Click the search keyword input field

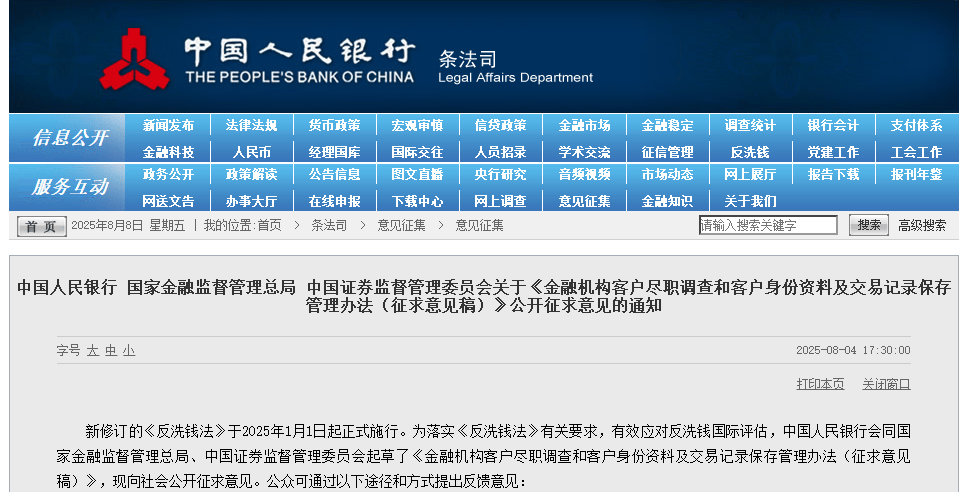point(768,225)
